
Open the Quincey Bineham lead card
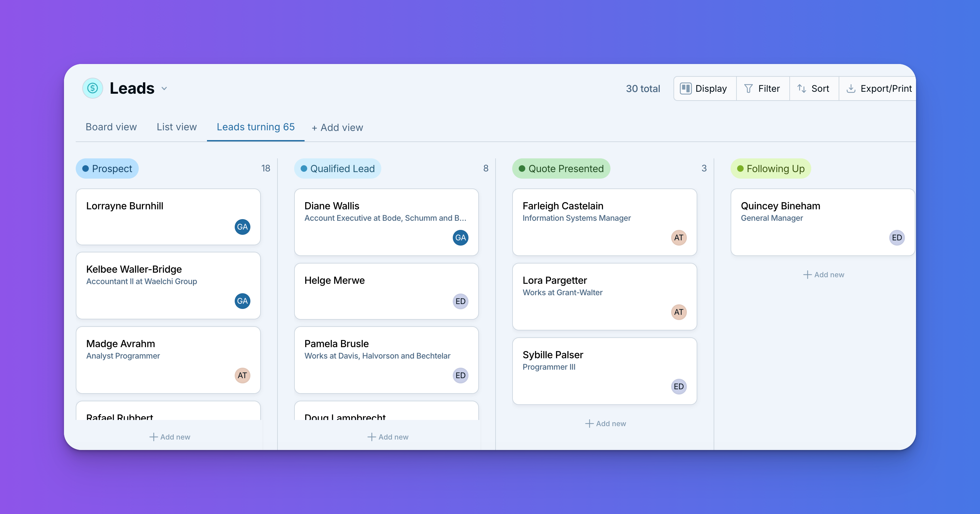[823, 222]
